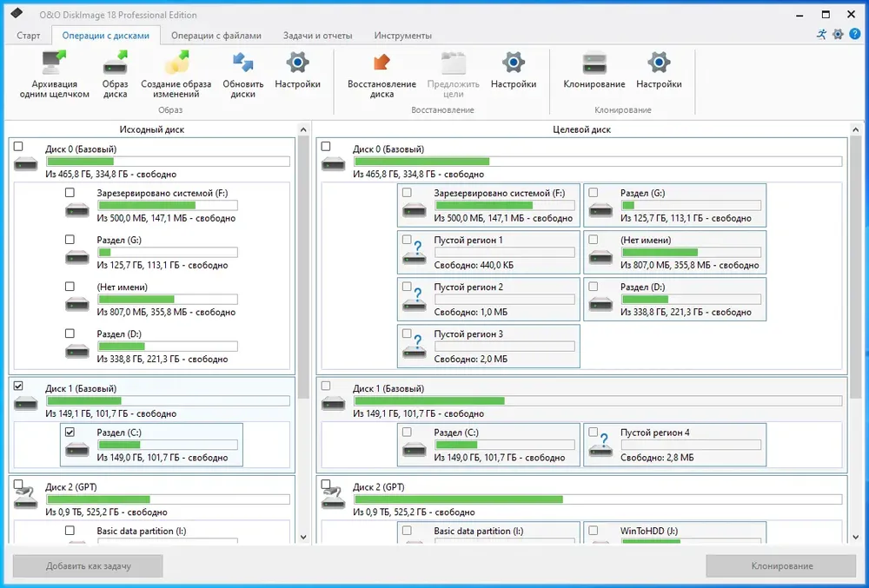Image resolution: width=869 pixels, height=588 pixels.
Task: Open the Задачи и отчеты tab
Action: pos(317,36)
